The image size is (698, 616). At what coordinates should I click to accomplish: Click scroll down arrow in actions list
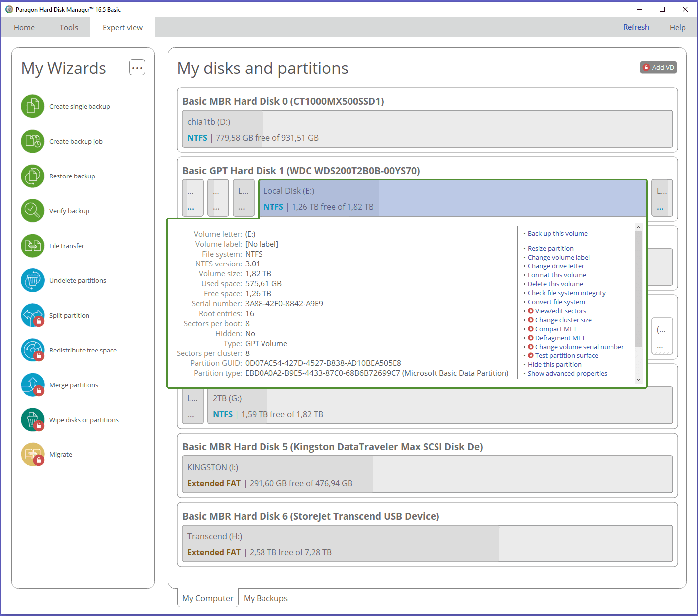pyautogui.click(x=639, y=380)
